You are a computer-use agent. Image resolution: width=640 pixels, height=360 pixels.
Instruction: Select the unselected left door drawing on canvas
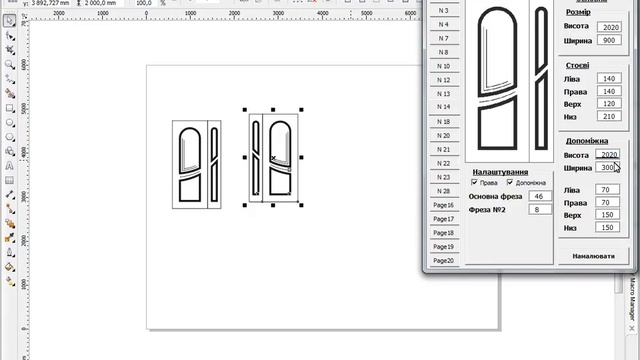click(197, 164)
